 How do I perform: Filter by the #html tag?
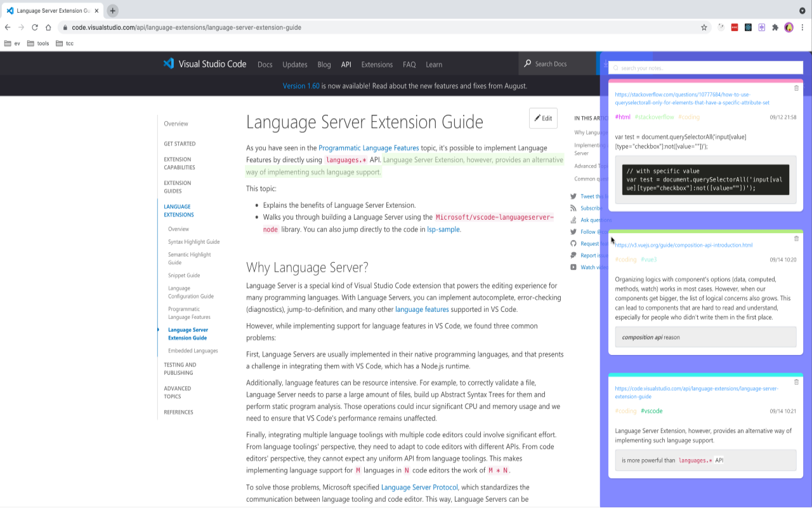pyautogui.click(x=623, y=117)
